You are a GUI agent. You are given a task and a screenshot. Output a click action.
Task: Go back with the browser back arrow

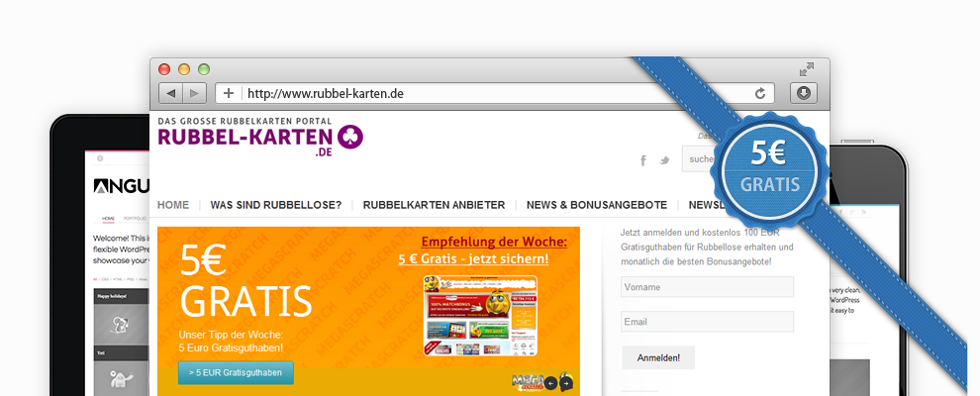[170, 94]
